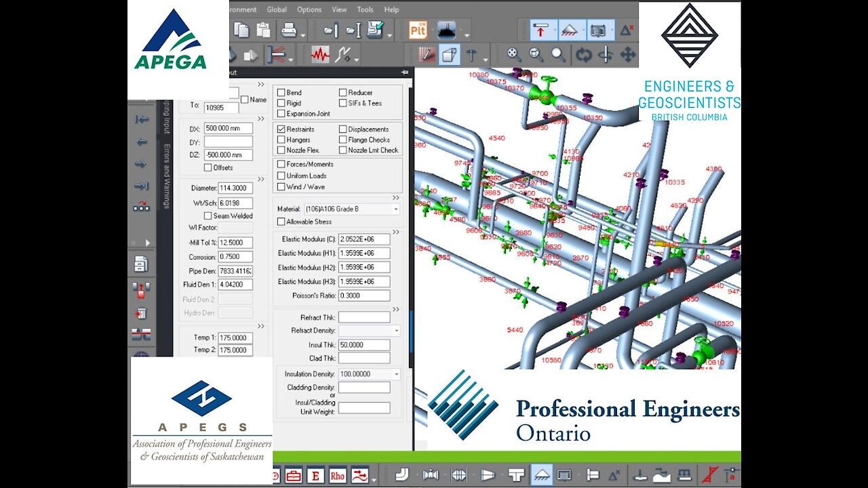Click the pan four-arrow move icon
The image size is (868, 488).
click(x=628, y=54)
